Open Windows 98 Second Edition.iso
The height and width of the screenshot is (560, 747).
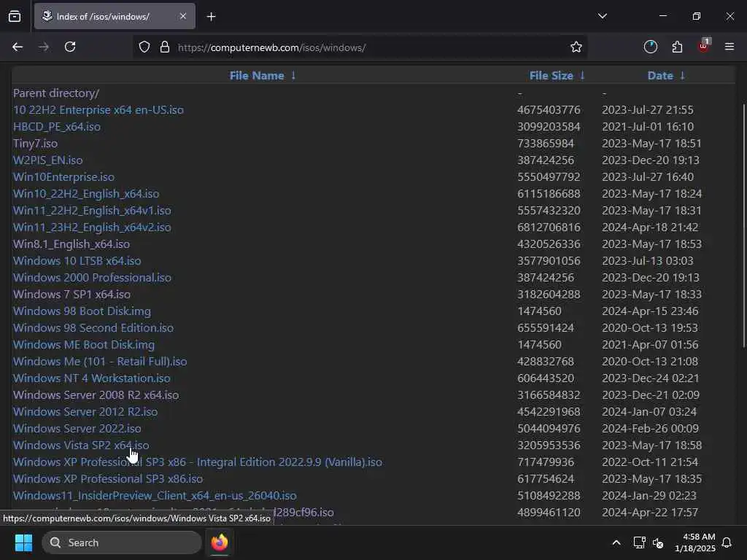click(93, 327)
